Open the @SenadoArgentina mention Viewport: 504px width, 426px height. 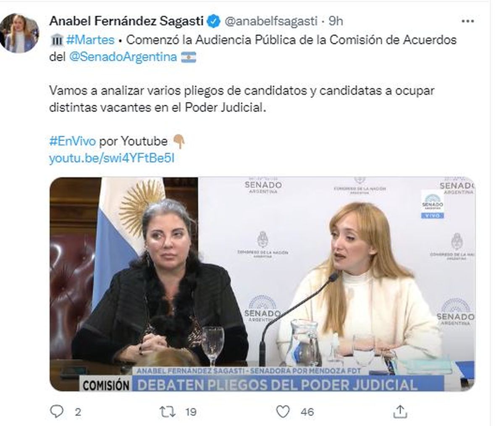pyautogui.click(x=123, y=57)
